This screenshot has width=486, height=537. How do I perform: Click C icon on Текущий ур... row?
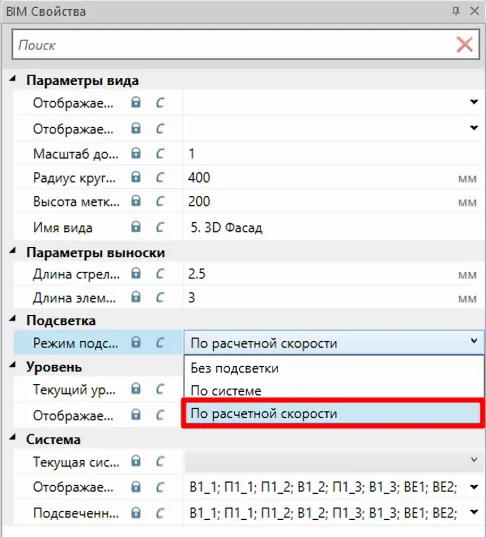click(x=160, y=389)
